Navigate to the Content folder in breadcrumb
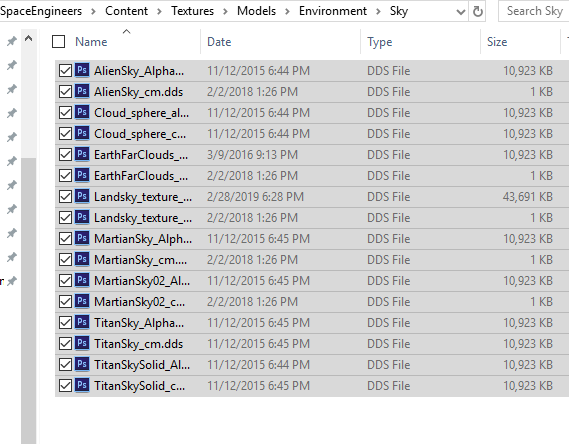The width and height of the screenshot is (569, 444). point(126,11)
